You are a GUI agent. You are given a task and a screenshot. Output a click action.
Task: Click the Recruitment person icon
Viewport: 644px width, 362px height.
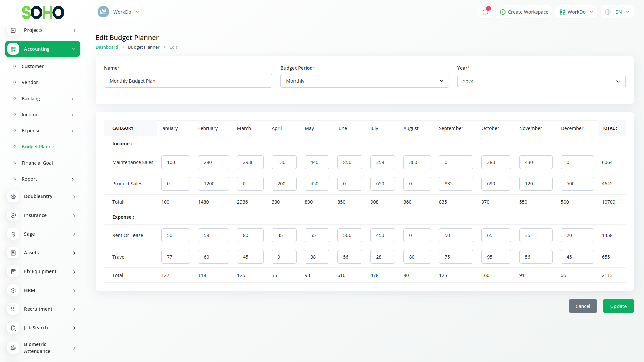[13, 309]
